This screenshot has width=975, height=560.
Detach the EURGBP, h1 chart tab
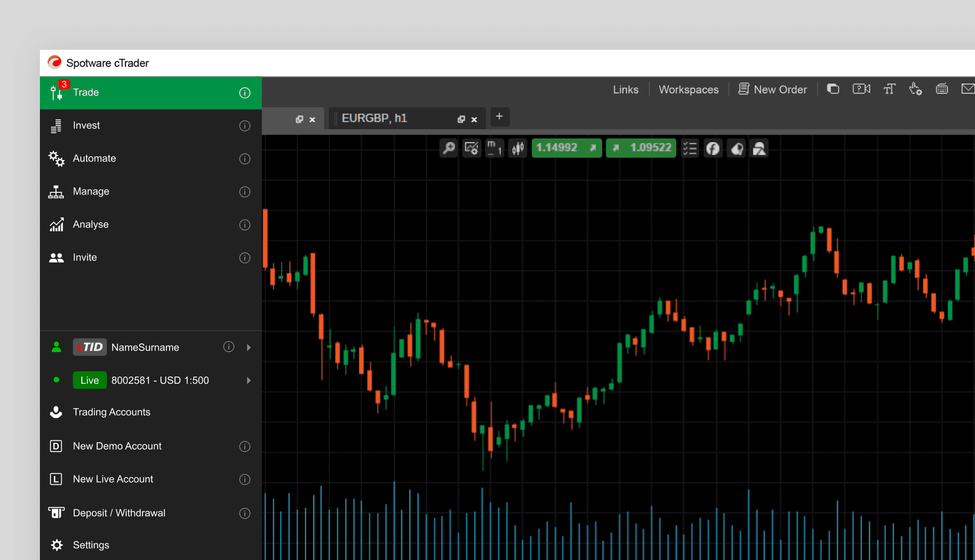(x=461, y=119)
